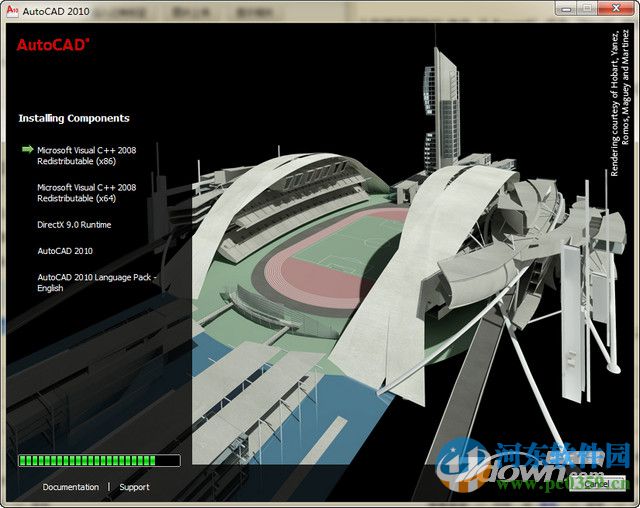The height and width of the screenshot is (508, 640).
Task: Click the green arrow current-step indicator
Action: pyautogui.click(x=27, y=149)
